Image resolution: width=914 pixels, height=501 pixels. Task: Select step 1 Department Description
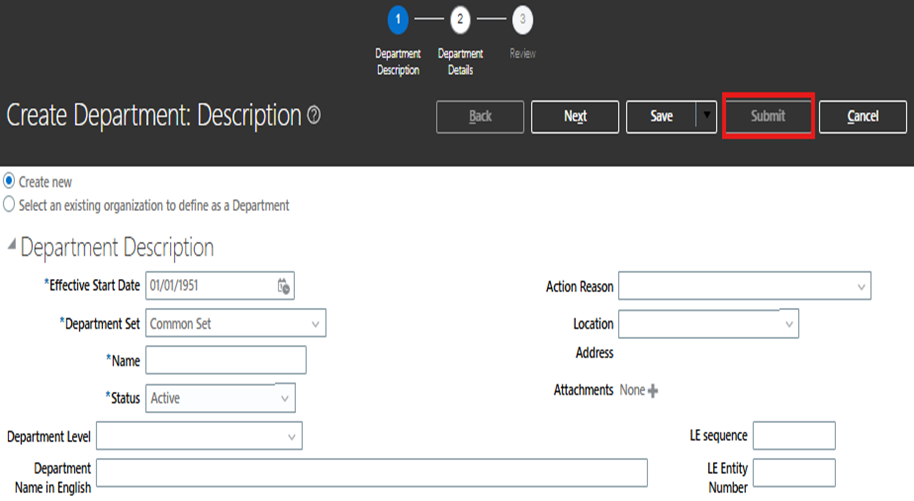tap(398, 19)
